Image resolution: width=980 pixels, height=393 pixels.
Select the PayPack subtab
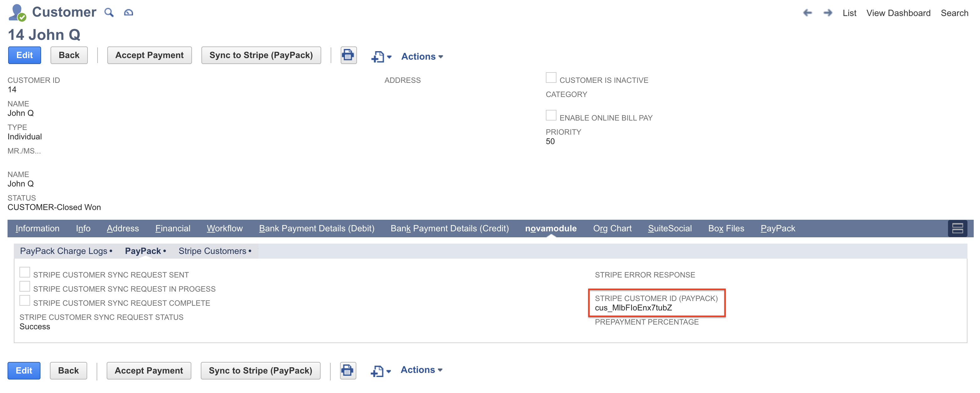tap(145, 251)
